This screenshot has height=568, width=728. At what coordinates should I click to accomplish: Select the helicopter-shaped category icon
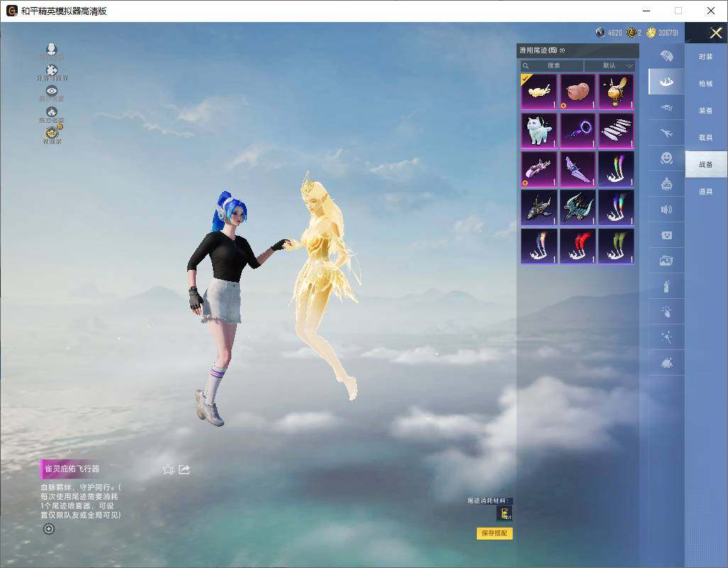pyautogui.click(x=667, y=108)
